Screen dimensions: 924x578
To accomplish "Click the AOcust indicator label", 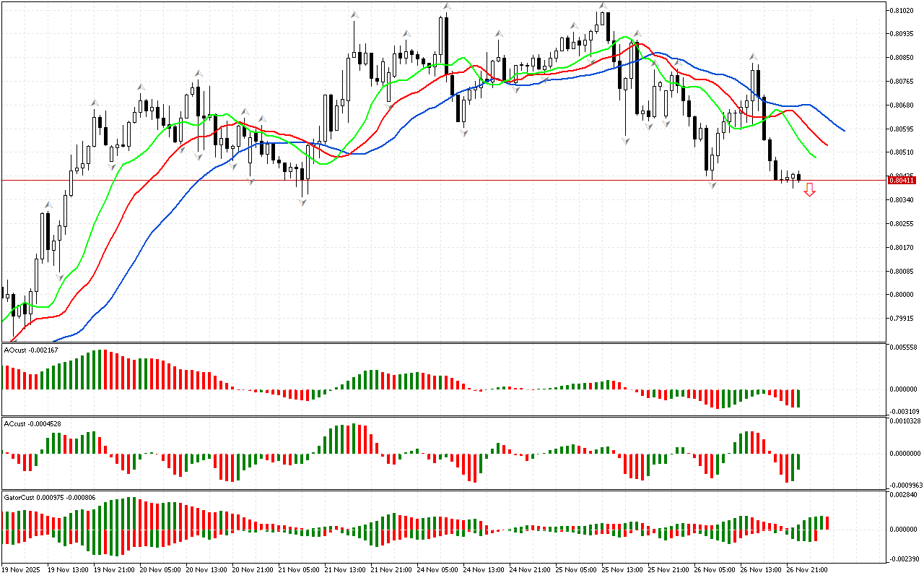I will (31, 350).
